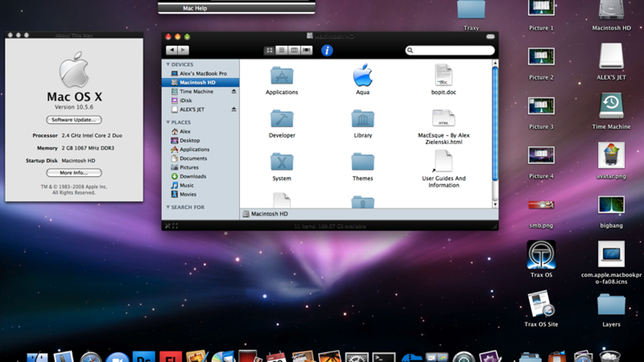Click the Finder Get Info button
This screenshot has height=362, width=644.
pyautogui.click(x=327, y=50)
